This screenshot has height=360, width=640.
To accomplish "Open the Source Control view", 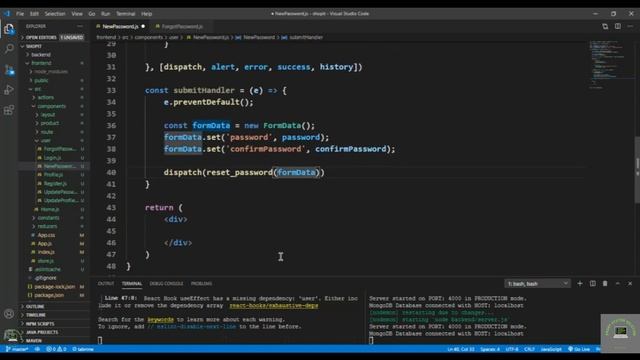I will pos(9,70).
